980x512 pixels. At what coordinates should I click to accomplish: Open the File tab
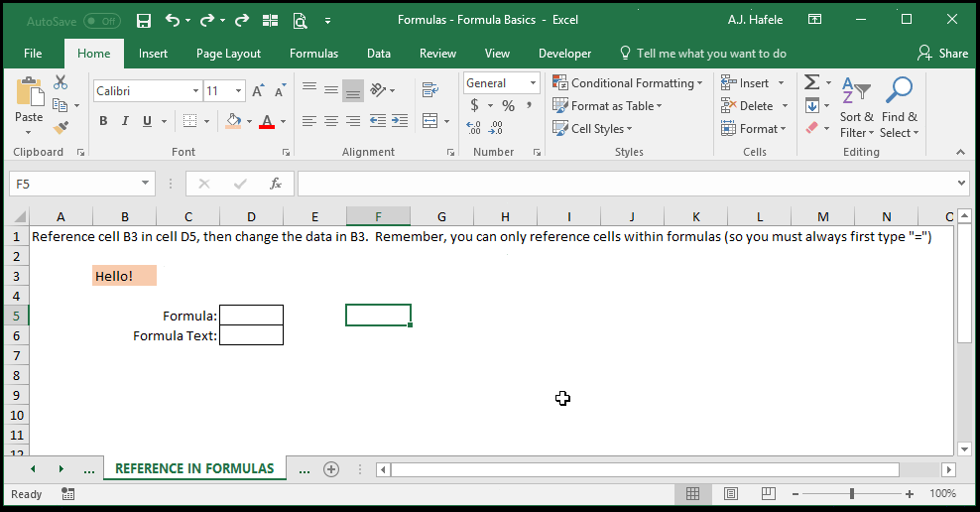(x=33, y=54)
